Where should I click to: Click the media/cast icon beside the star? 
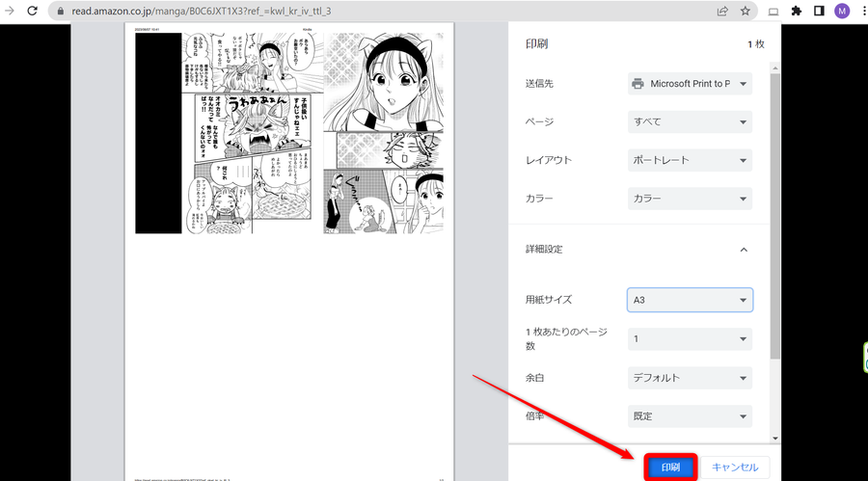[773, 12]
